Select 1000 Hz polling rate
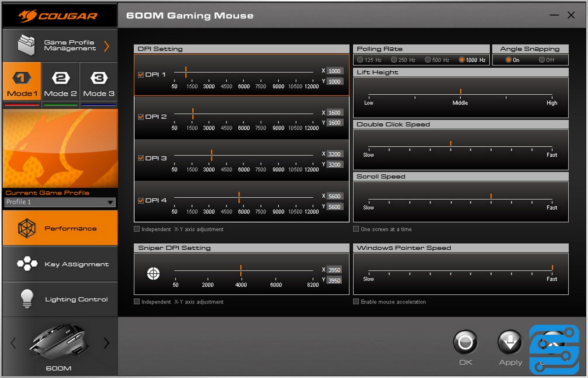The image size is (588, 378). pos(462,60)
